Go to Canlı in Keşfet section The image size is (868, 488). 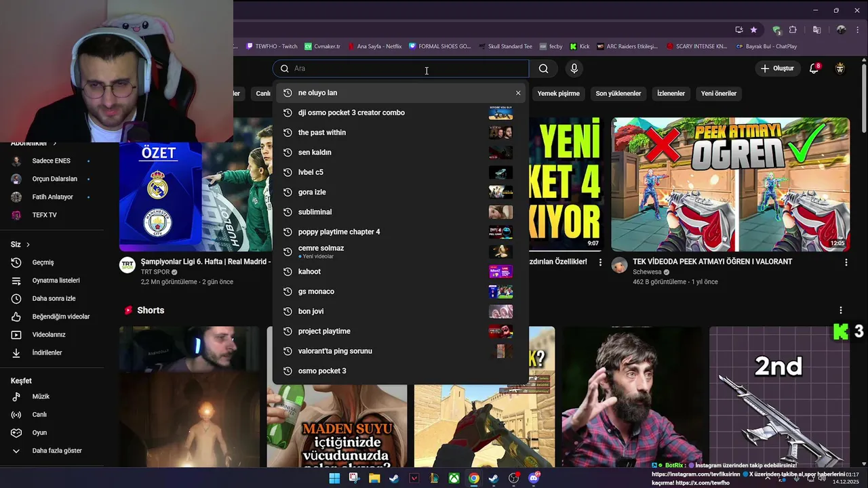tap(39, 415)
